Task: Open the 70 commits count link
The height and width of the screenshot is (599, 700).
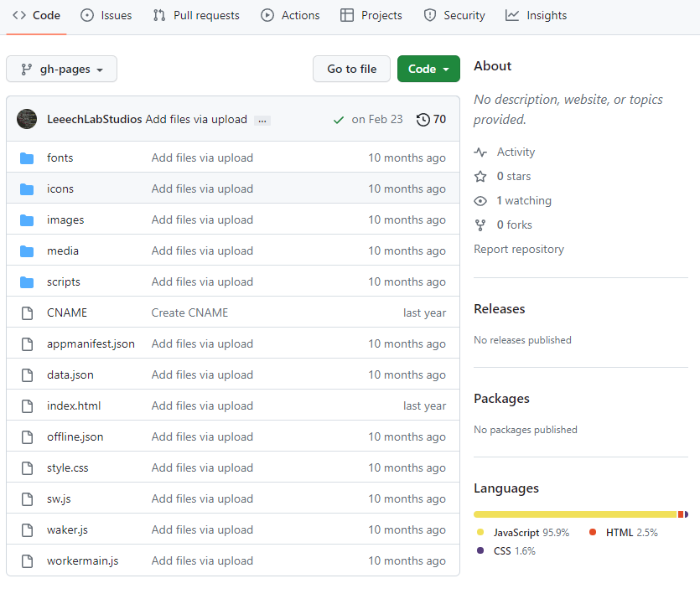Action: (439, 119)
